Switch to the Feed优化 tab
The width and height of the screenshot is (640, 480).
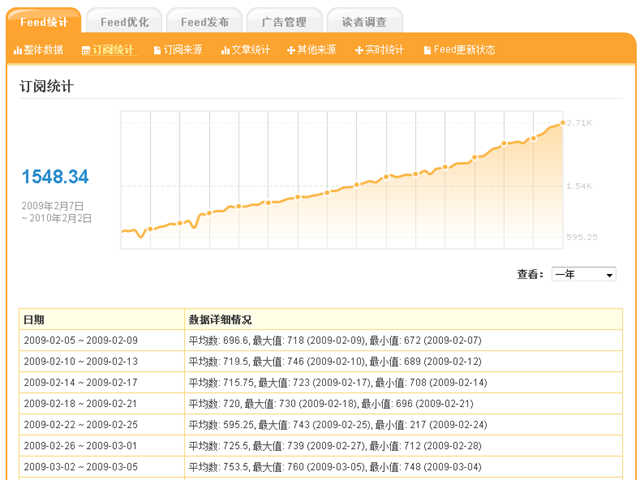pyautogui.click(x=124, y=21)
